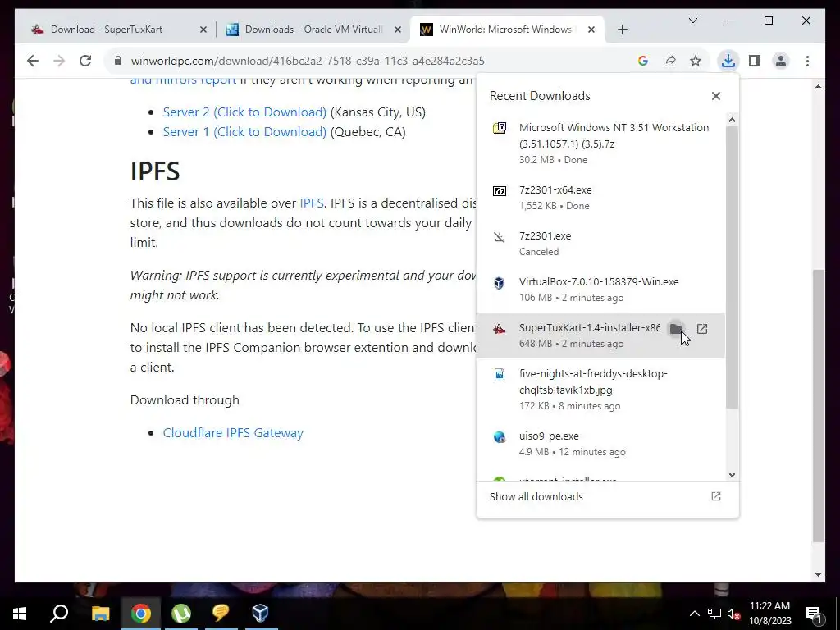This screenshot has height=630, width=840.
Task: Click the downloads list scrollbar thumb
Action: coord(732,267)
